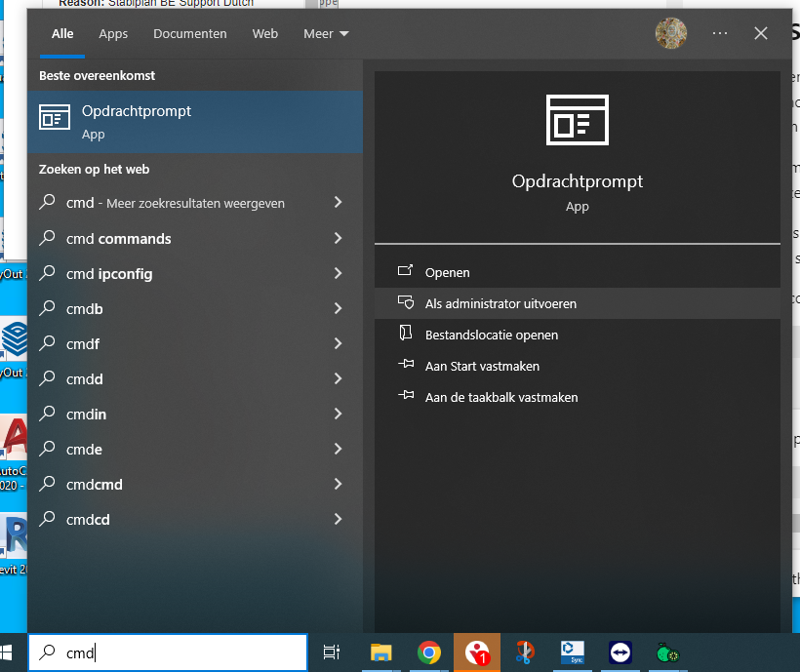Select Bestandslocatie openen
The height and width of the screenshot is (672, 800).
[577, 335]
